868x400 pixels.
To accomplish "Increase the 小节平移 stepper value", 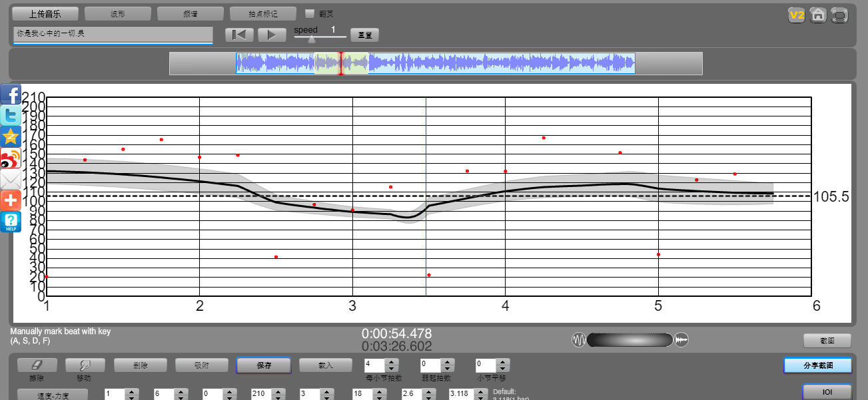I will 504,361.
